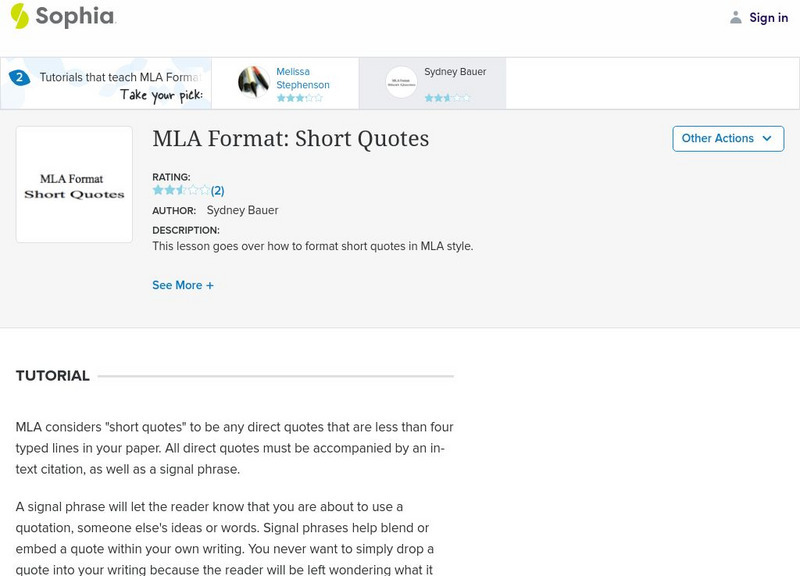Click the star rating under Melissa Stephenson
The image size is (800, 576).
(x=299, y=98)
